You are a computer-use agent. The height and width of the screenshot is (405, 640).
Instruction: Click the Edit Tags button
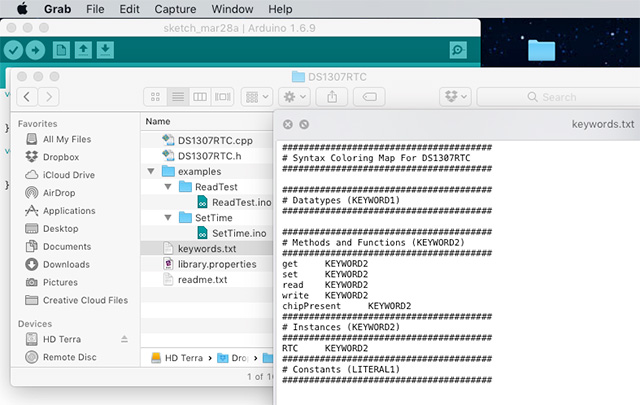369,97
